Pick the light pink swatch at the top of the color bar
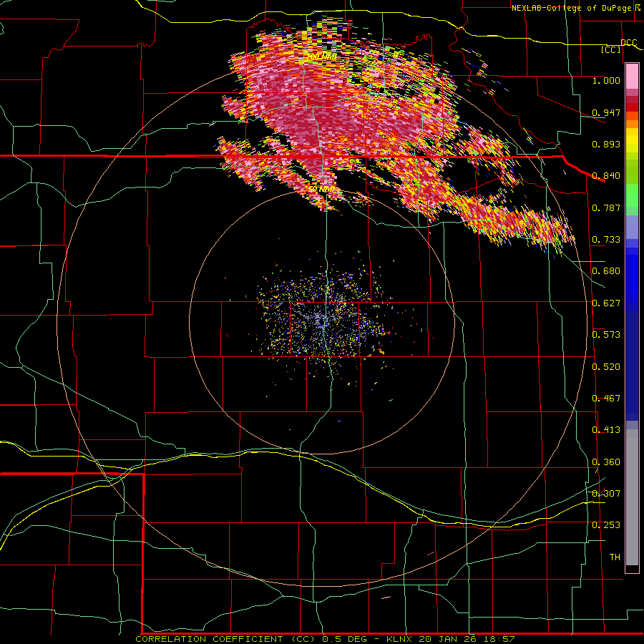 (632, 76)
